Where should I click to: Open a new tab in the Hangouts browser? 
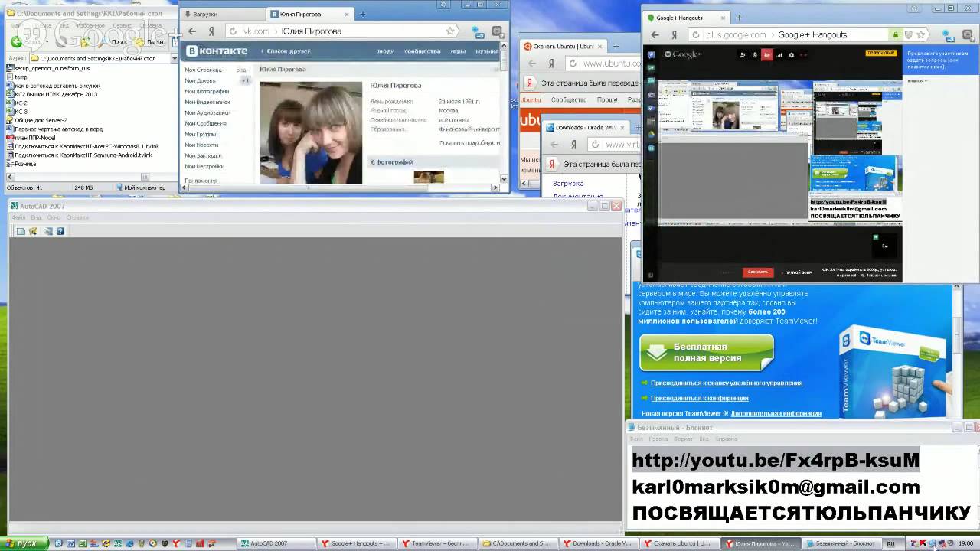coord(739,18)
